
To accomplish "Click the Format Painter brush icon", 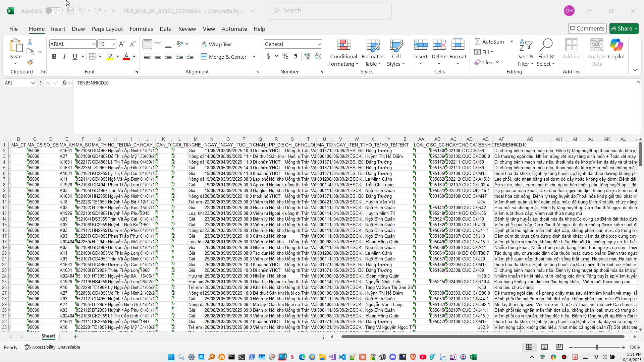I will coord(30,62).
